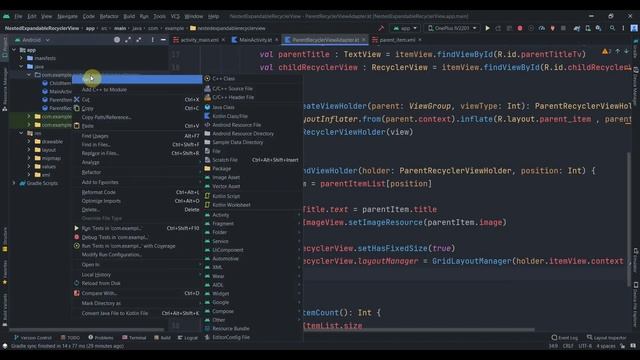Click the Make Project hammer icon

point(381,28)
